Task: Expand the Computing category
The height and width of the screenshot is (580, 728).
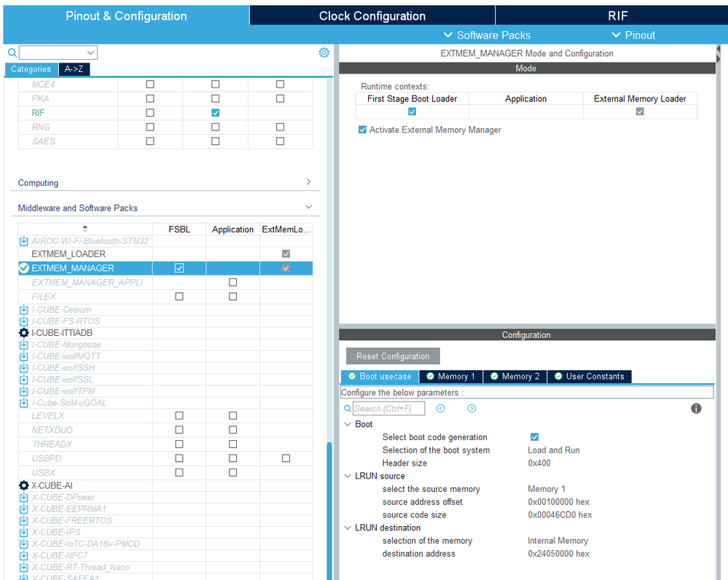Action: click(308, 181)
